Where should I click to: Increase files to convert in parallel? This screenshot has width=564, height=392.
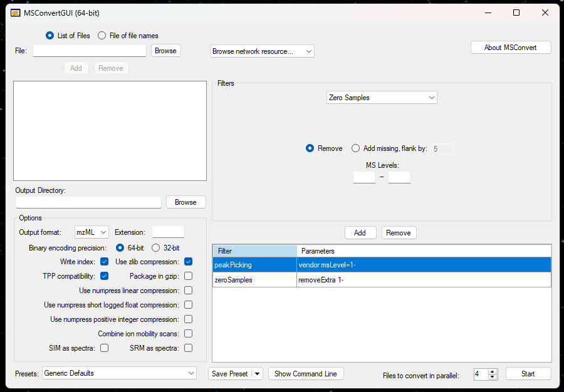tap(493, 371)
